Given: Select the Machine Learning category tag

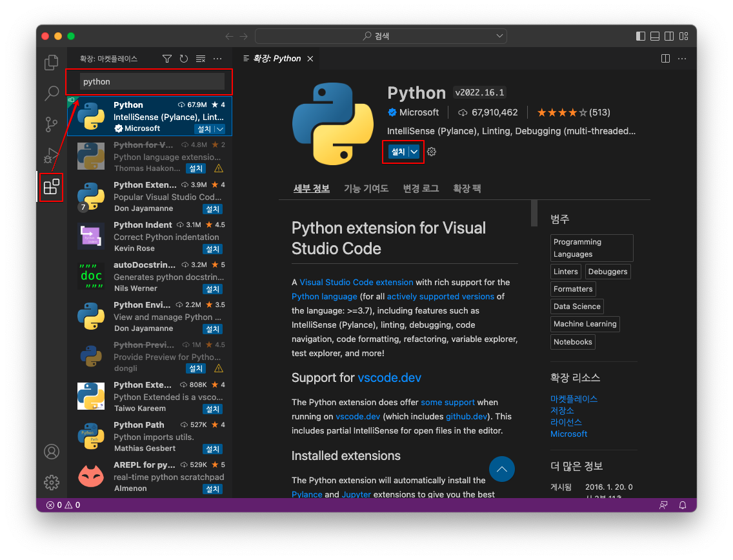Looking at the screenshot, I should click(x=585, y=324).
